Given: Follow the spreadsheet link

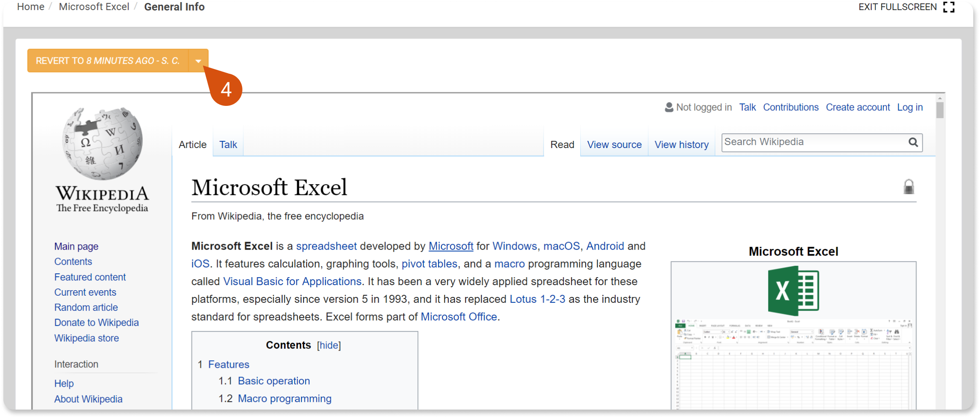Looking at the screenshot, I should click(x=326, y=246).
